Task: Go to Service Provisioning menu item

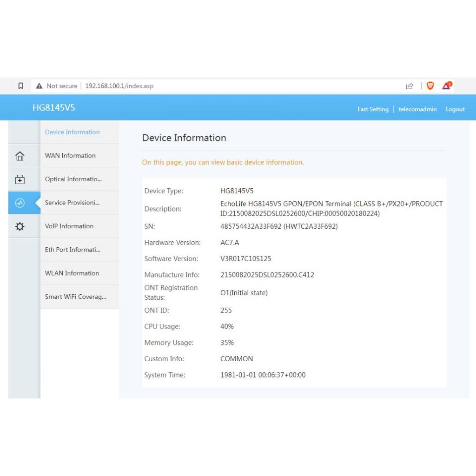Action: (x=72, y=203)
